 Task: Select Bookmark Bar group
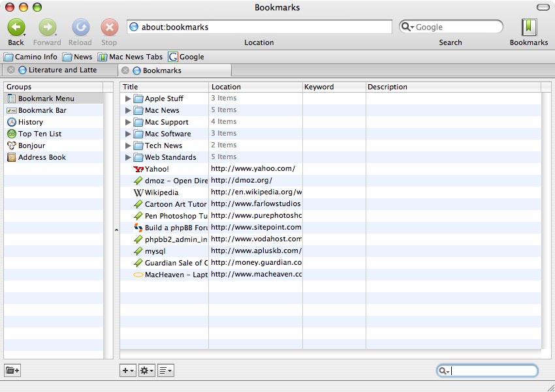(54, 110)
